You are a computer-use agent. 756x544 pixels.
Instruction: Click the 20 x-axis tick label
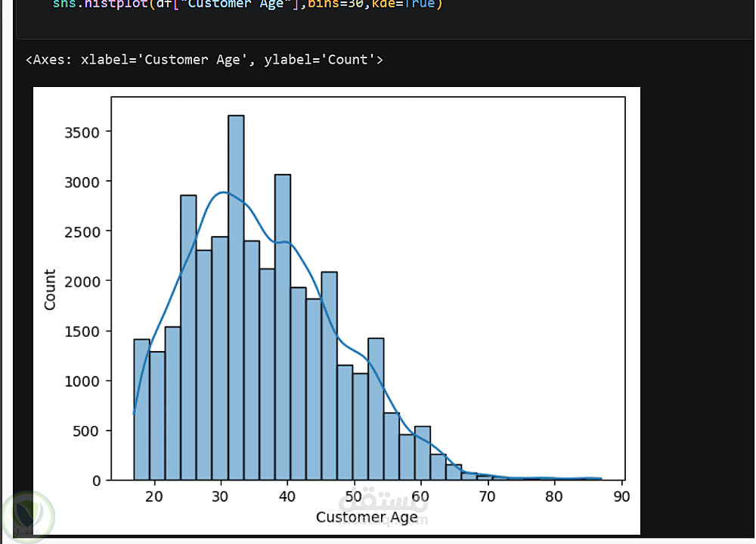coord(154,496)
